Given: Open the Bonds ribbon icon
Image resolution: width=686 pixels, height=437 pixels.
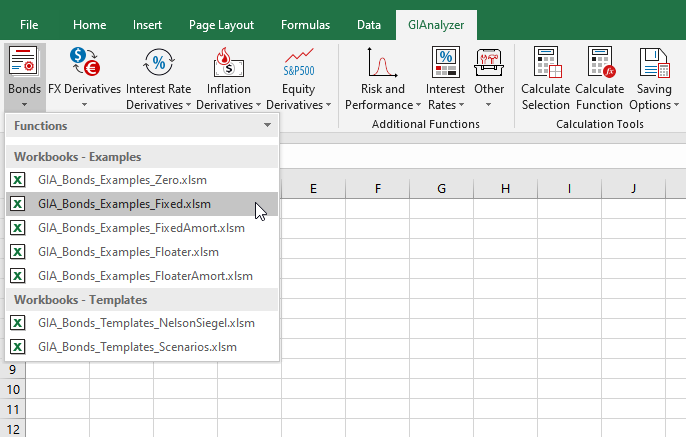Looking at the screenshot, I should pyautogui.click(x=23, y=61).
